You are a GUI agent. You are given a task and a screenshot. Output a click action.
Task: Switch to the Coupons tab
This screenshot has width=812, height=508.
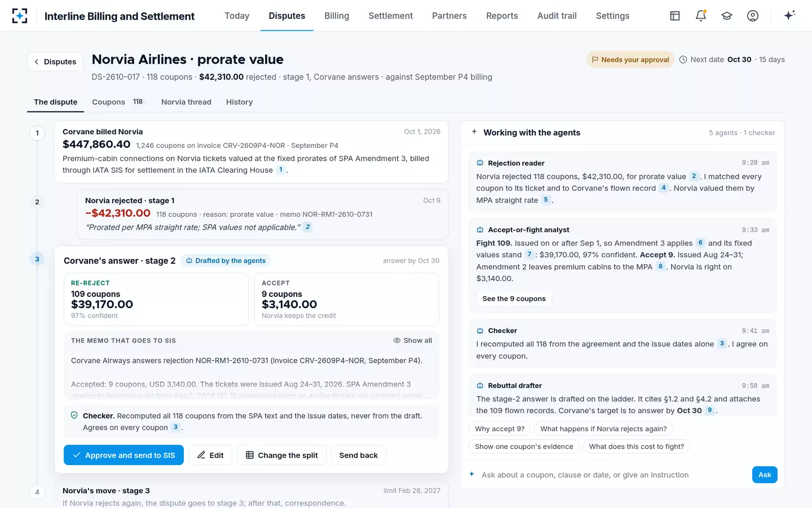tap(118, 102)
